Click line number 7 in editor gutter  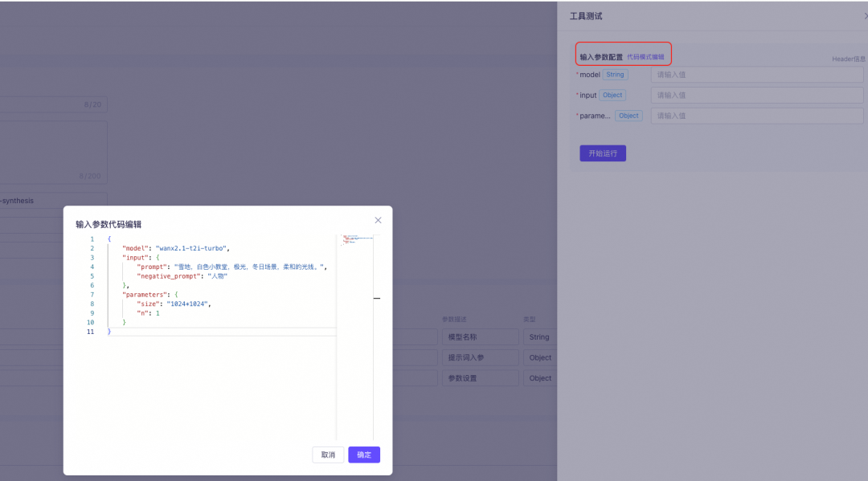click(92, 295)
